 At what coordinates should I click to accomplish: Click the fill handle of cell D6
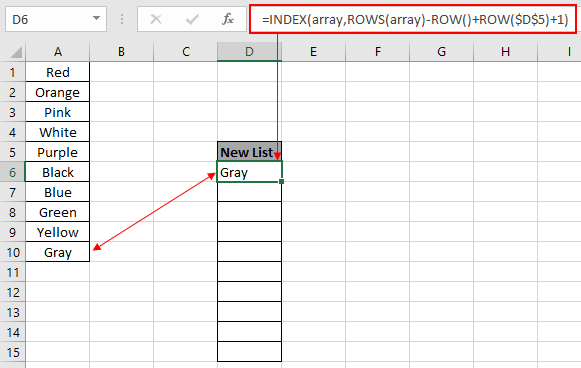(x=282, y=182)
